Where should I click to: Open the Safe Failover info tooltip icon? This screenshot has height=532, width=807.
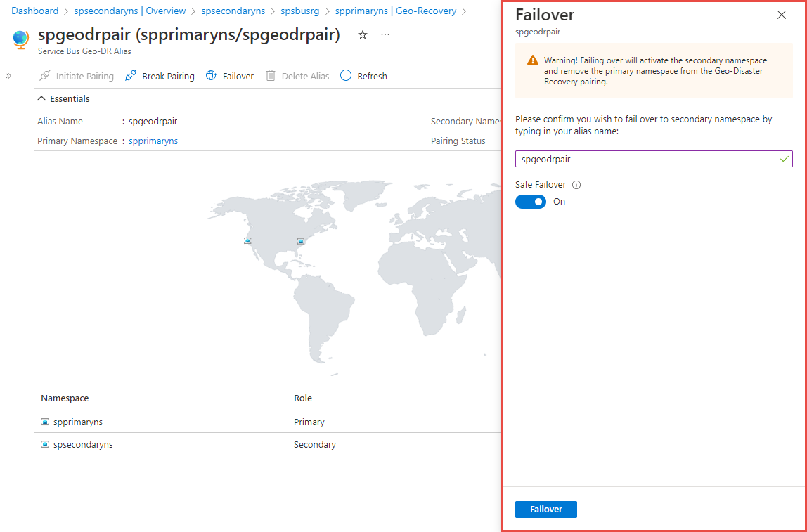(x=576, y=184)
